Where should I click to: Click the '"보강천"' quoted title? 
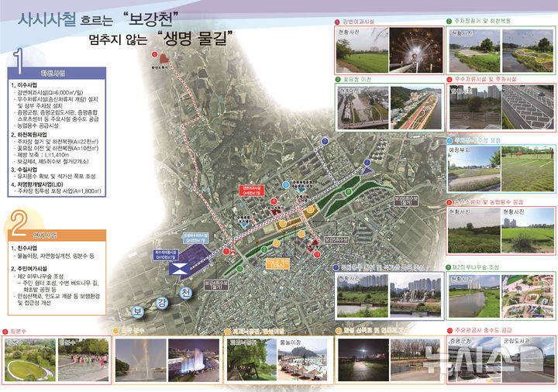point(150,19)
